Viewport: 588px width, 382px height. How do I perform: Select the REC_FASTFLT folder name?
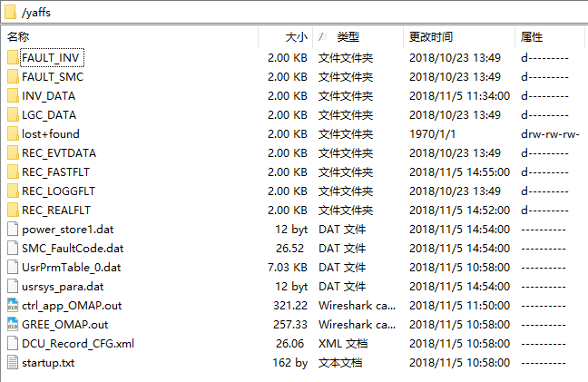click(56, 172)
